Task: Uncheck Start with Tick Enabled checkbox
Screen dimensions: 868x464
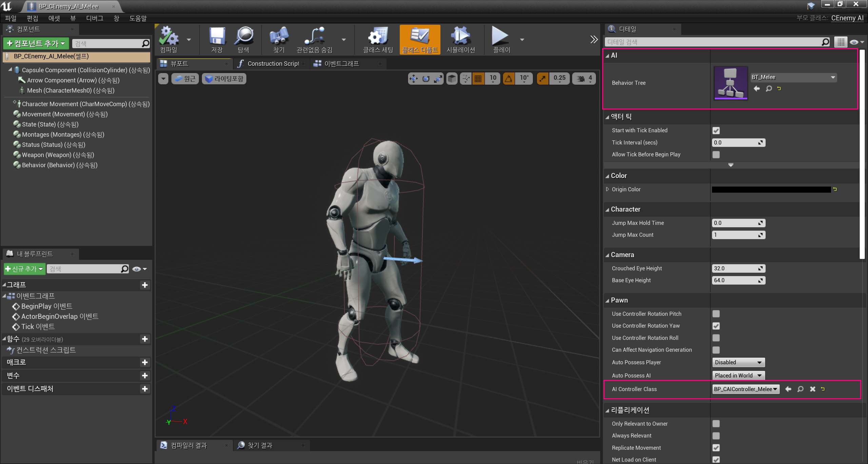Action: click(x=716, y=131)
